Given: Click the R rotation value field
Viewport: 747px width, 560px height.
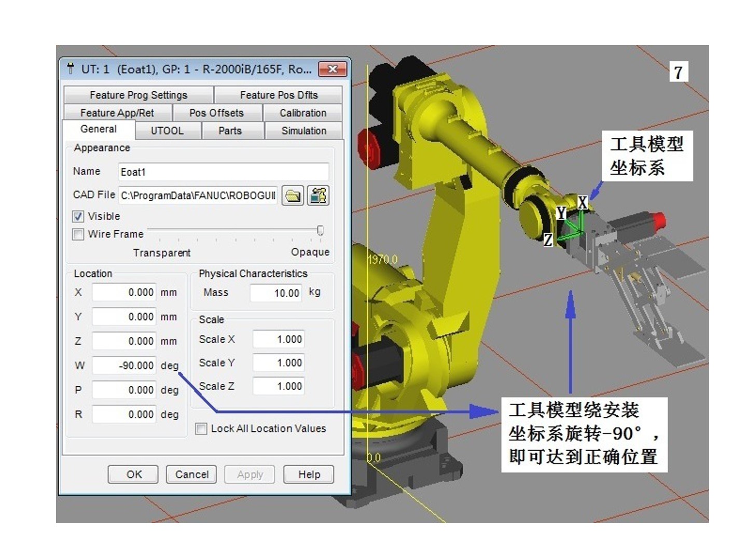Looking at the screenshot, I should 124,414.
